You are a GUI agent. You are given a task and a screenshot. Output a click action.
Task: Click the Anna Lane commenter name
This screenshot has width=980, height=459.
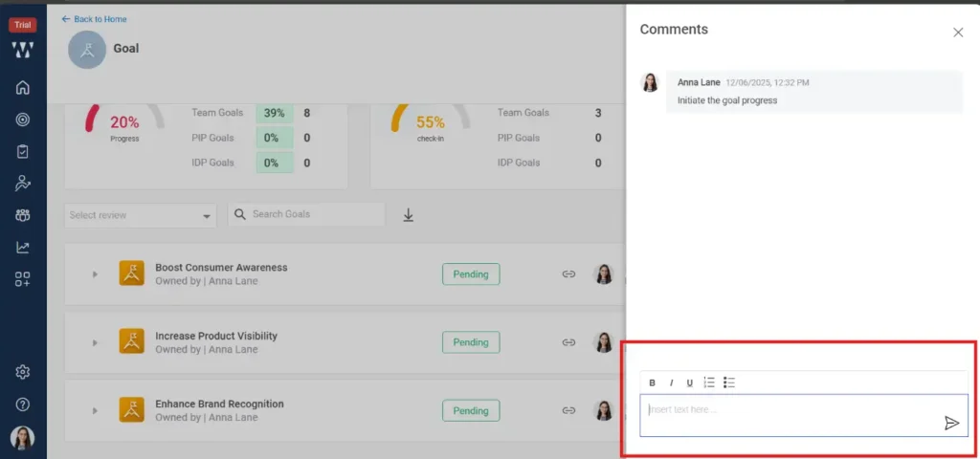pos(699,82)
